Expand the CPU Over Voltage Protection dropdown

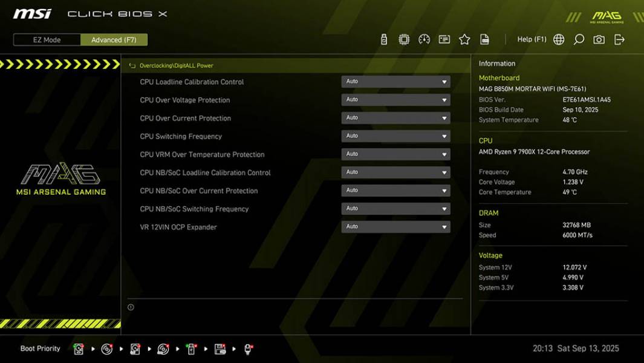click(x=395, y=99)
